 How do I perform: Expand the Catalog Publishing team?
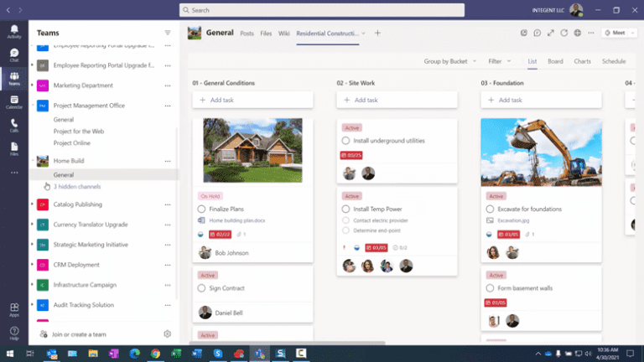tap(32, 204)
